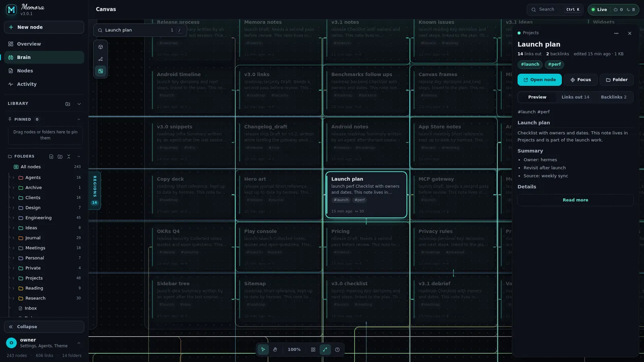Image resolution: width=644 pixels, height=362 pixels.
Task: Expand the Engineering folder arrow
Action: coord(13,218)
